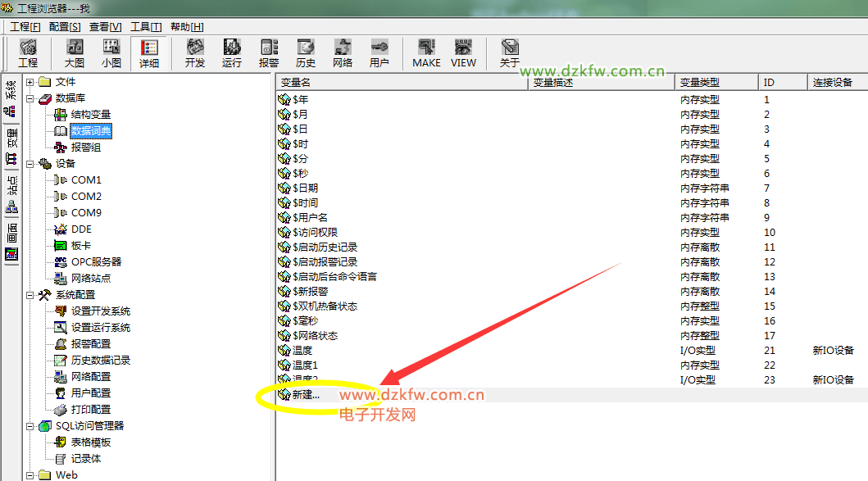Switch to 大图 large icon view

[75, 53]
